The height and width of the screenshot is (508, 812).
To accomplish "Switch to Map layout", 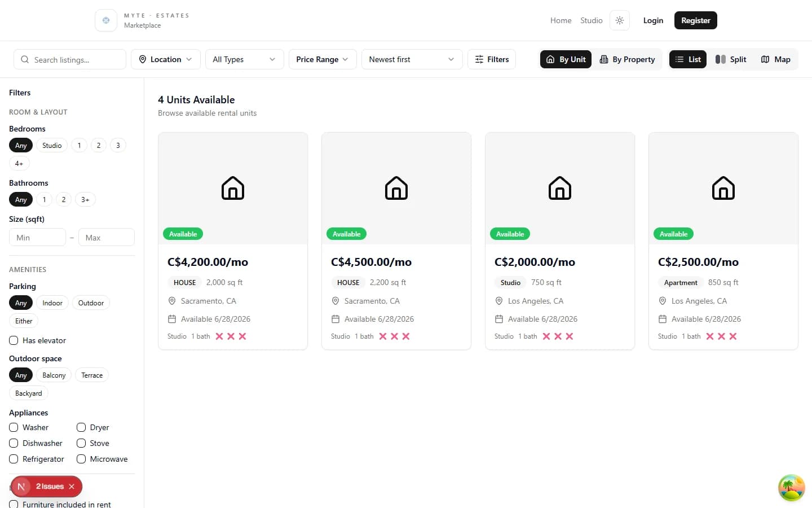I will click(776, 59).
